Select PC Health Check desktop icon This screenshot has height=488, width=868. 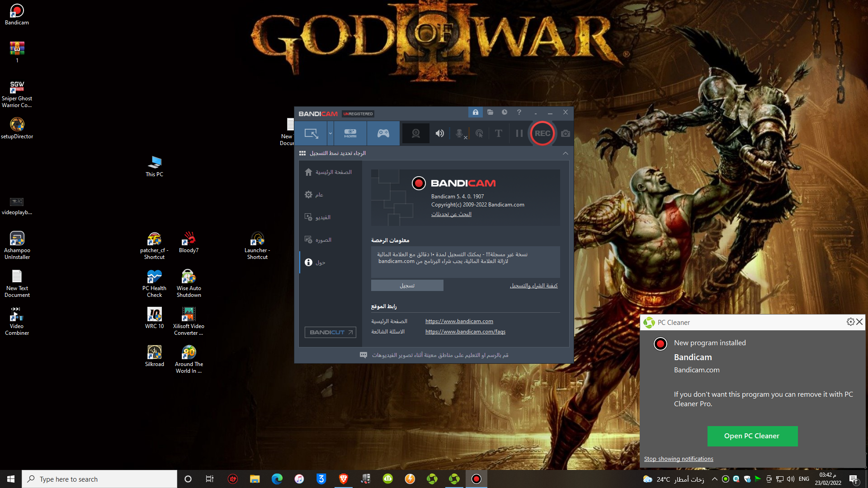click(154, 283)
